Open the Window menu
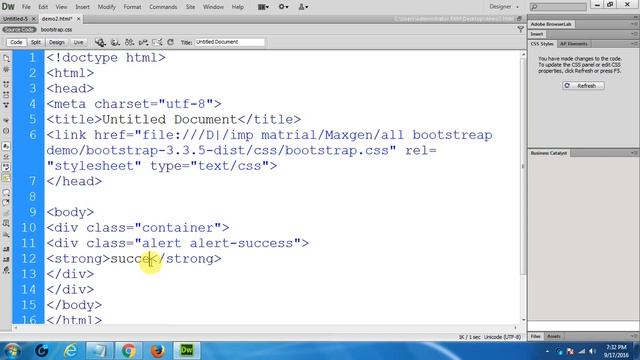 point(213,7)
